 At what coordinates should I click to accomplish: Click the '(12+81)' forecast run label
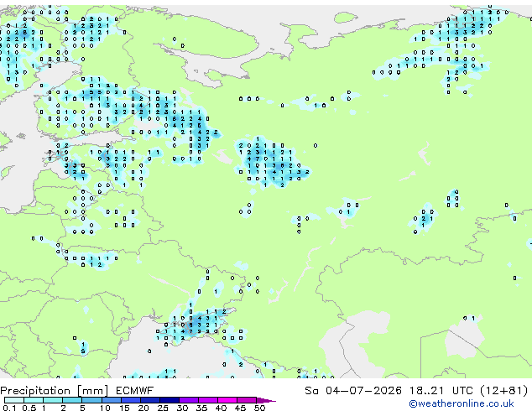coord(504,391)
